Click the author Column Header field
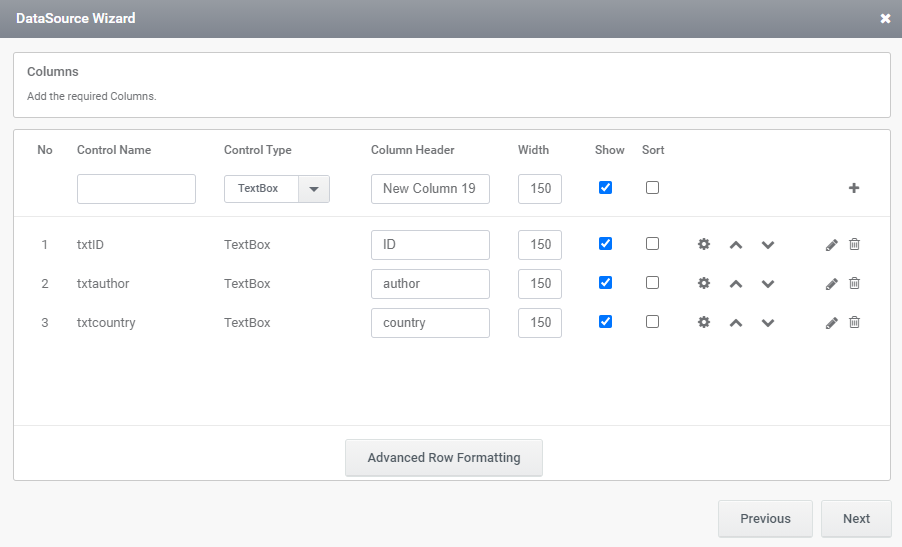 coord(430,284)
